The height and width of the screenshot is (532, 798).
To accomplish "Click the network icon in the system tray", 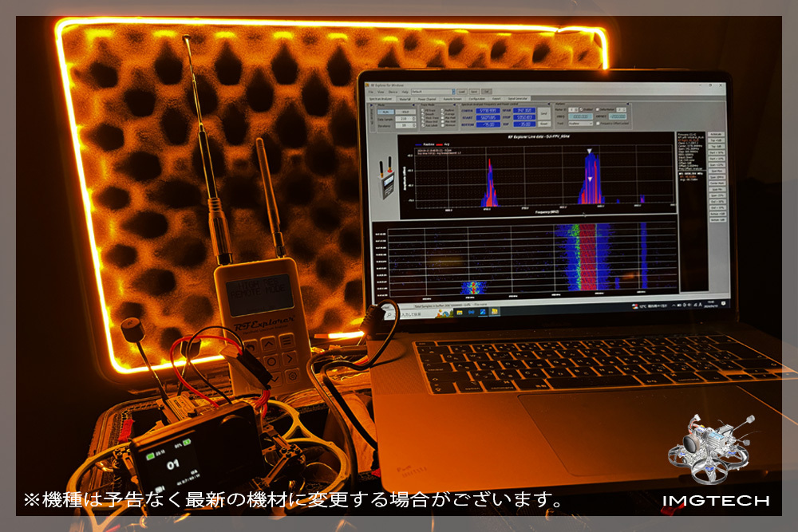I will point(685,305).
